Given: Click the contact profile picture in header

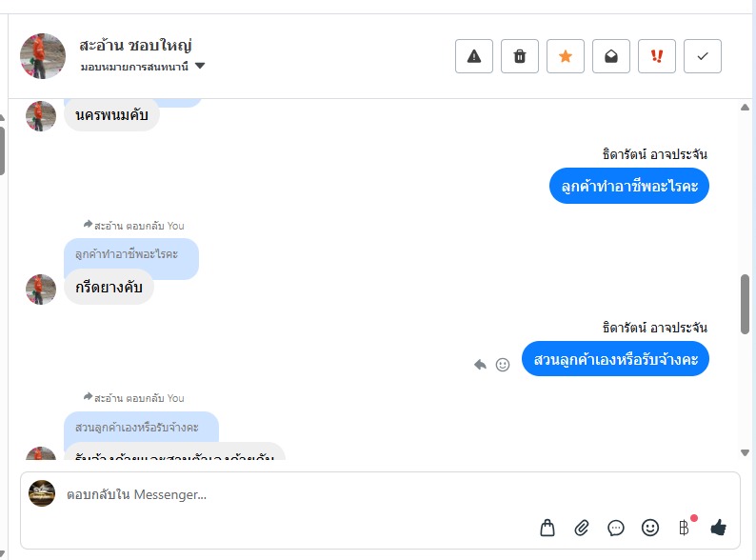Looking at the screenshot, I should click(43, 56).
